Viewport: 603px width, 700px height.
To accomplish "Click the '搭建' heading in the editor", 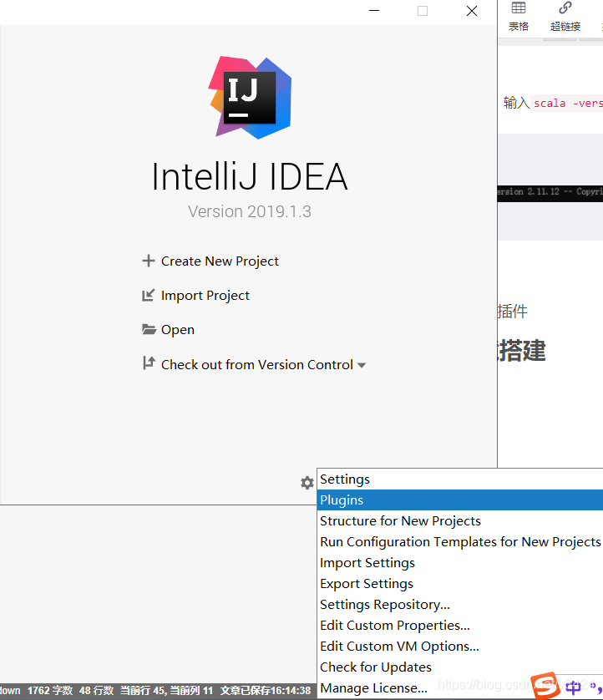I will (522, 351).
